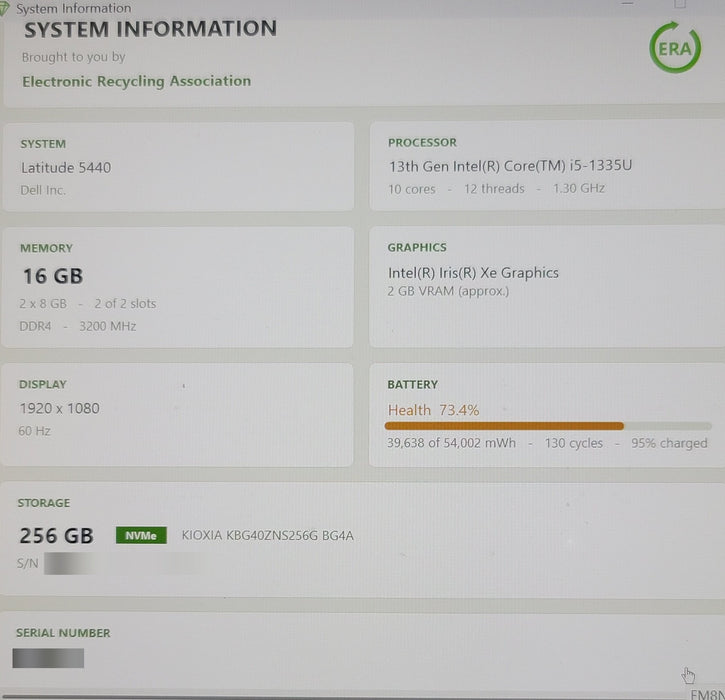Screen dimensions: 725x700
Task: Click the '1920 x 1080' display resolution
Action: 59,408
